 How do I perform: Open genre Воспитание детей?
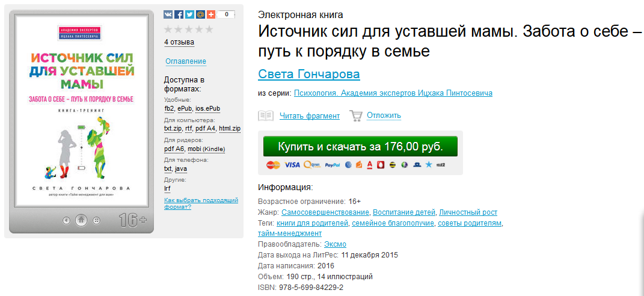click(x=404, y=212)
